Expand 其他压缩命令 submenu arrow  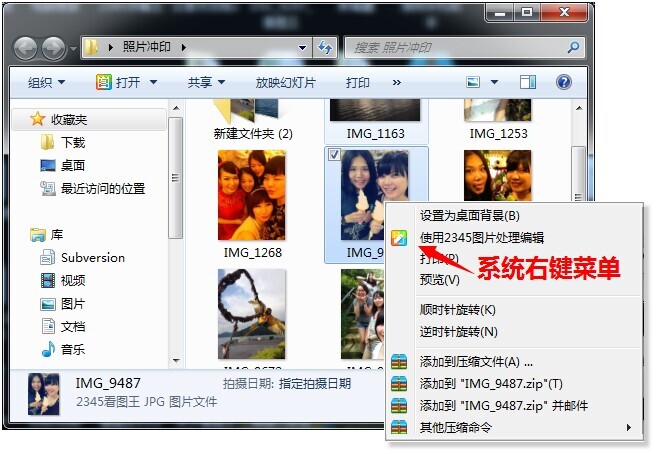[x=629, y=428]
